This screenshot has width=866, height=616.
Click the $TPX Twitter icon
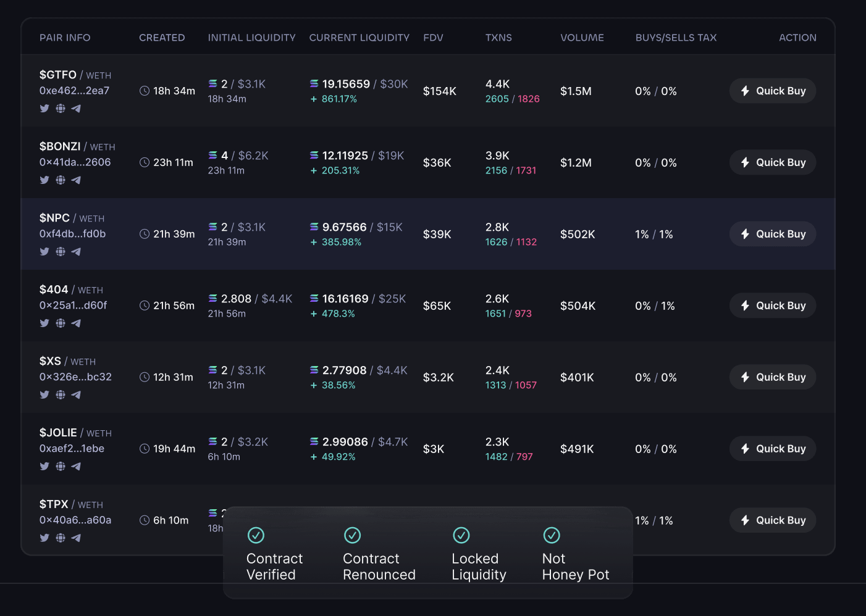(44, 538)
